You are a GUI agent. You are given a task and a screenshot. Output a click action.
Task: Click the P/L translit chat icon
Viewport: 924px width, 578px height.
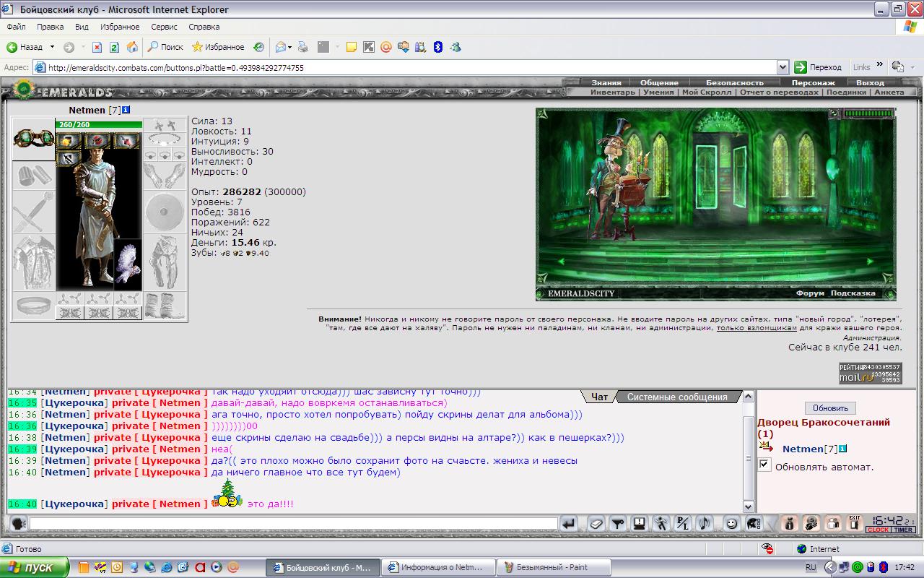(x=683, y=525)
